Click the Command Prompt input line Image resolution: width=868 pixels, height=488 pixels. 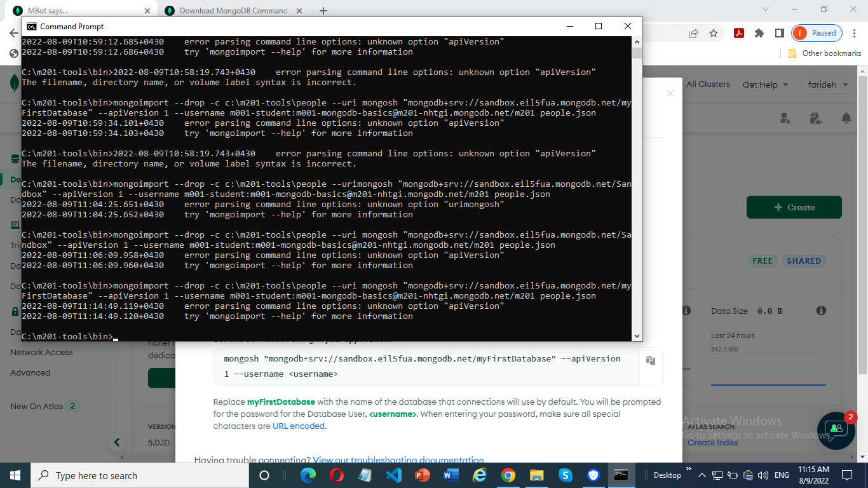tap(114, 336)
